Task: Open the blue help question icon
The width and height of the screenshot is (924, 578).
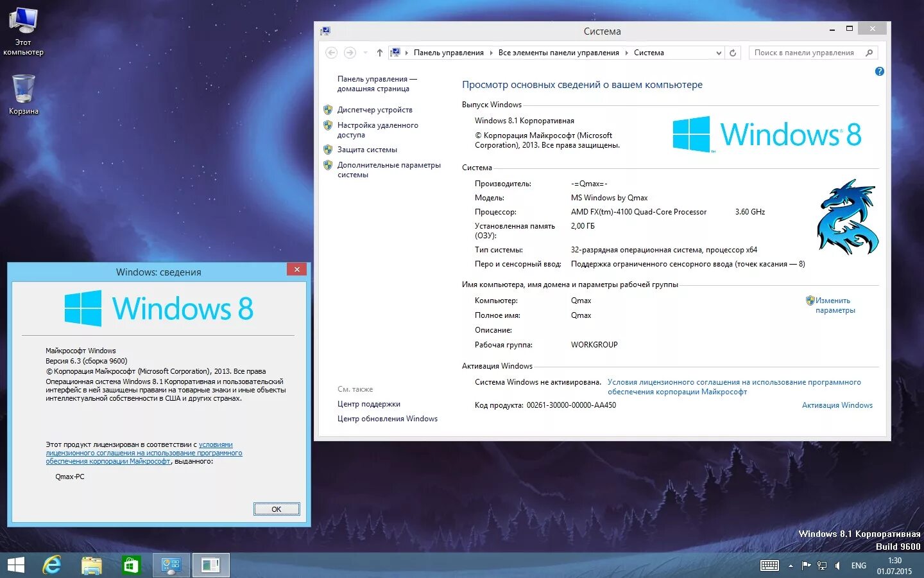Action: tap(880, 71)
